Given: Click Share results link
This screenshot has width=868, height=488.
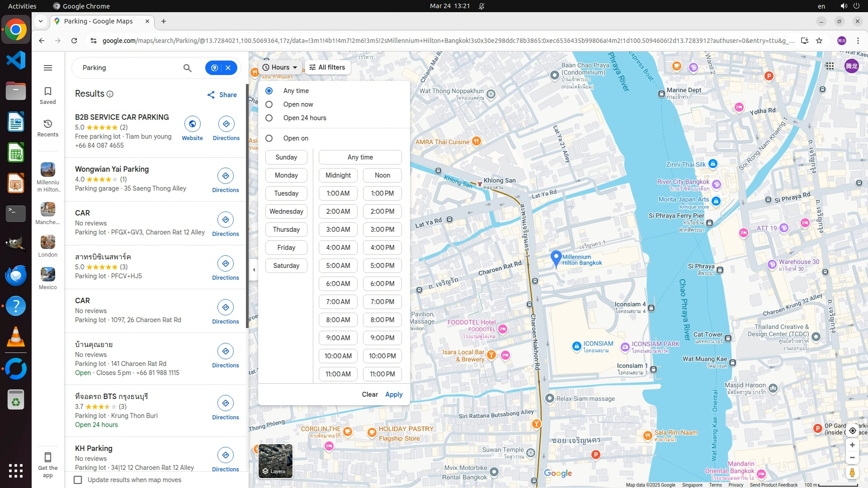Looking at the screenshot, I should [222, 95].
